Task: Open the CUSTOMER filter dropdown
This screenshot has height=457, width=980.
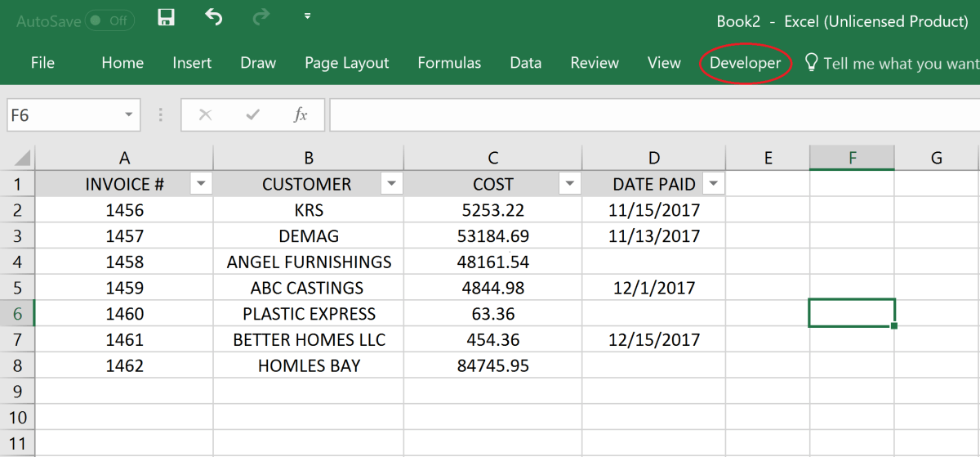Action: 392,184
